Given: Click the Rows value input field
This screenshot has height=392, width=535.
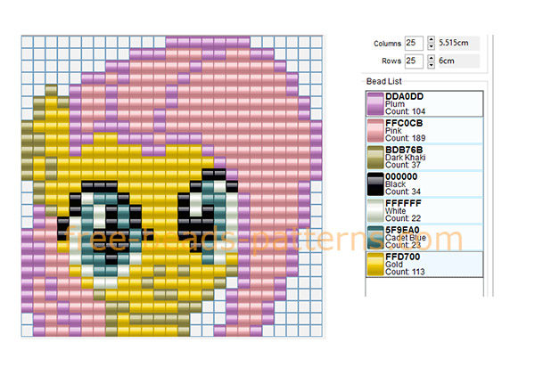Looking at the screenshot, I should coord(414,61).
